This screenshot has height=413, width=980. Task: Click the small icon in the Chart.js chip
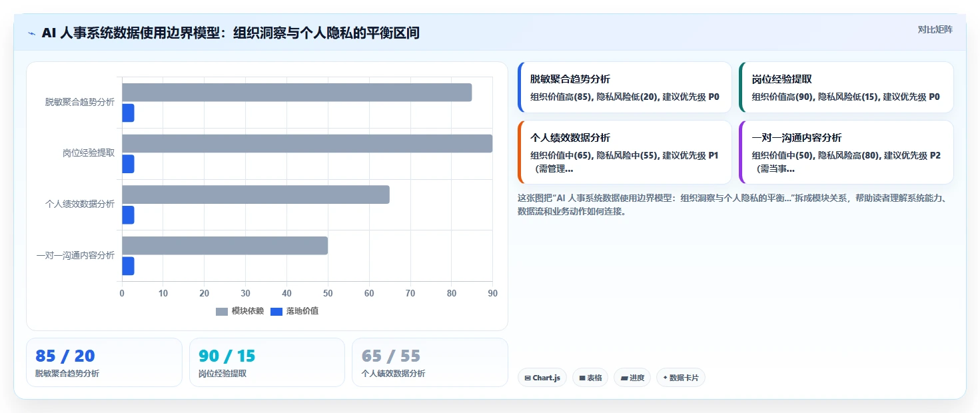tap(528, 378)
